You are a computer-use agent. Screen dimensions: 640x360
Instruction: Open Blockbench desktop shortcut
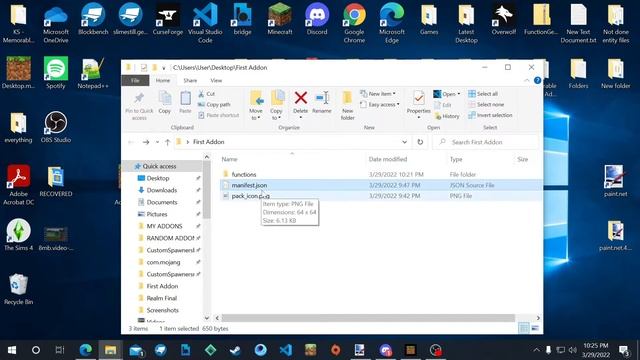click(93, 20)
